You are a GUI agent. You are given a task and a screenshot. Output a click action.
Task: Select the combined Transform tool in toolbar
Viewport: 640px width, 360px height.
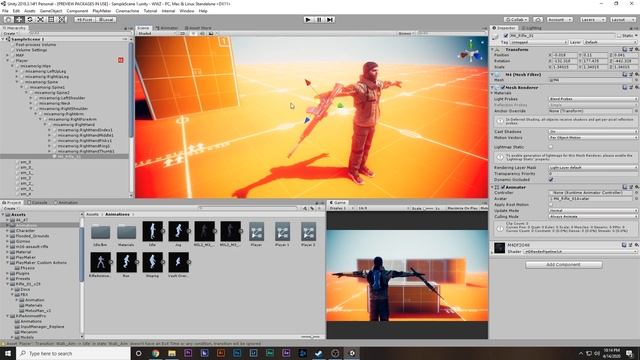pos(61,20)
